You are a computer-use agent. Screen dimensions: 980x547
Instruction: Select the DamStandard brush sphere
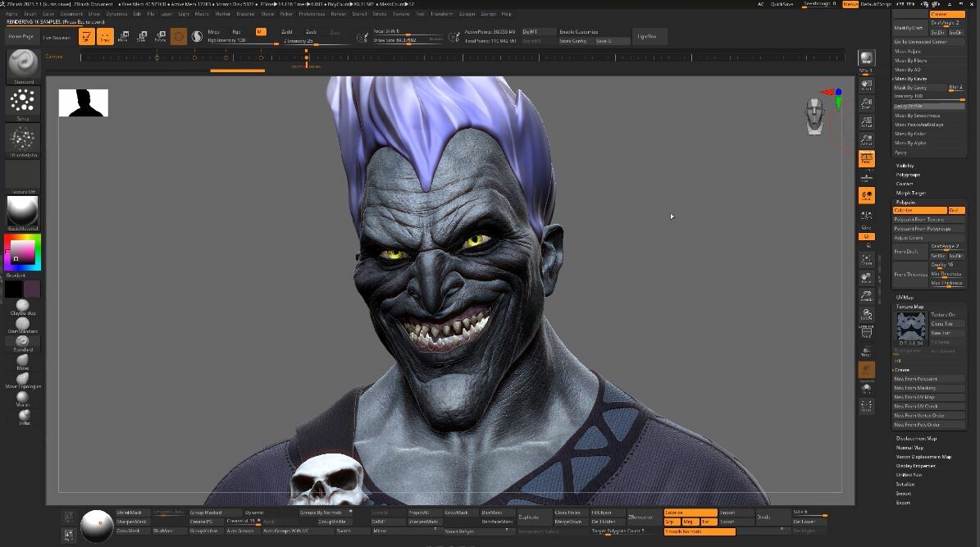coord(22,325)
